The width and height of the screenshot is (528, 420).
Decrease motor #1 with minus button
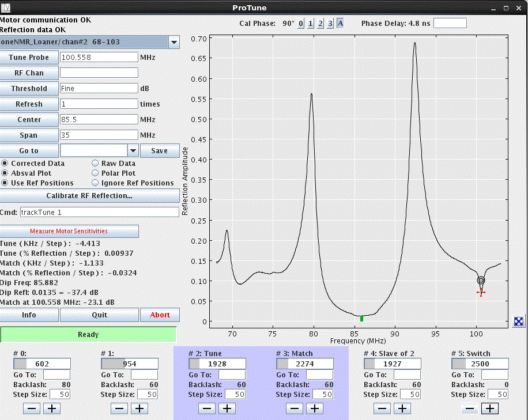click(x=119, y=408)
